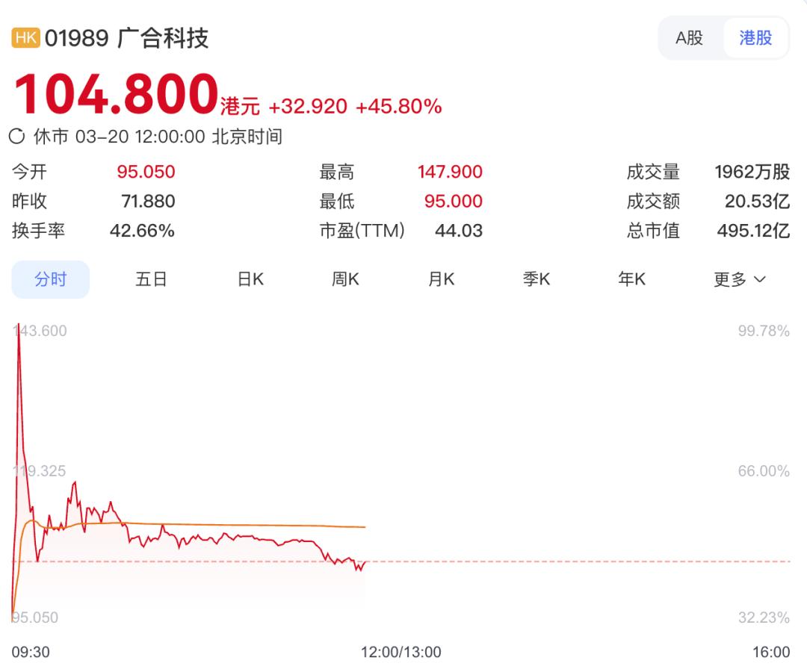Click the market status circle icon
The height and width of the screenshot is (672, 807).
pyautogui.click(x=17, y=137)
